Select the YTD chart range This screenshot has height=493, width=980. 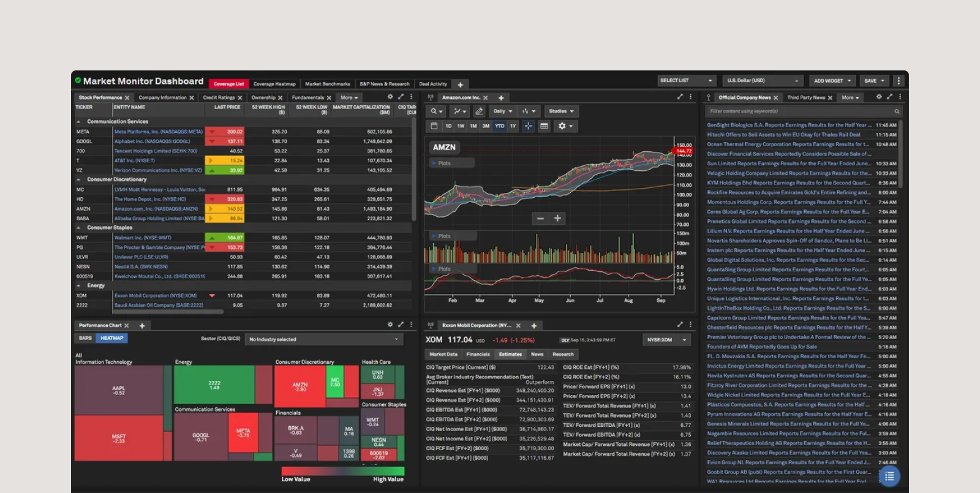(500, 126)
